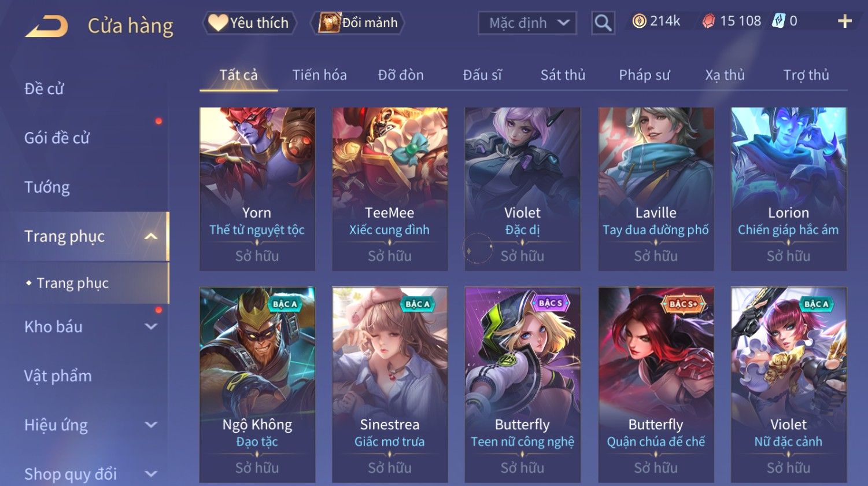The image size is (868, 486).
Task: Tap the red gem currency icon
Action: [708, 21]
